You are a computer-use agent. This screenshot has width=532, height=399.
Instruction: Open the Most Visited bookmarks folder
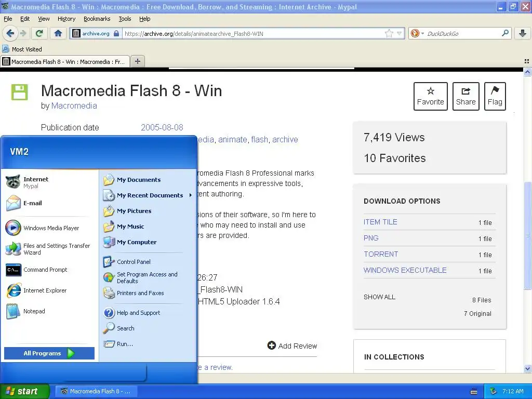tap(22, 49)
